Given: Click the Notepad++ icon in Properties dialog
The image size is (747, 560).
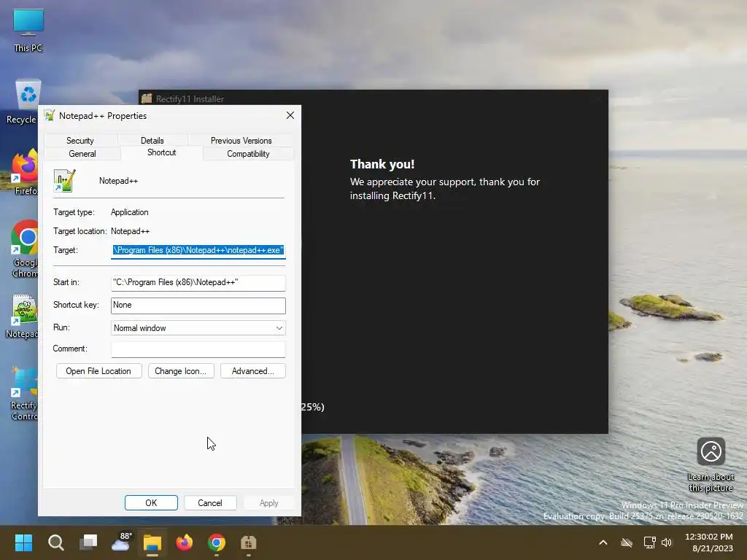Looking at the screenshot, I should 64,181.
